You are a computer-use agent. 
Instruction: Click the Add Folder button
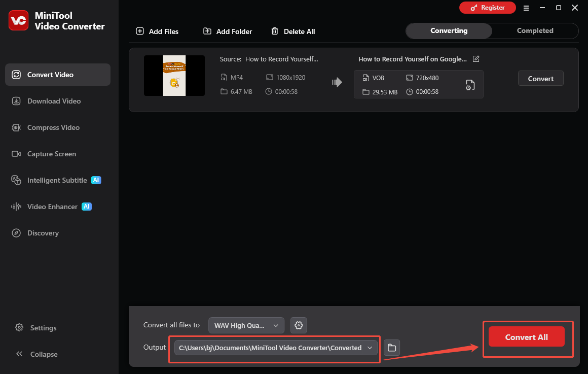coord(228,31)
